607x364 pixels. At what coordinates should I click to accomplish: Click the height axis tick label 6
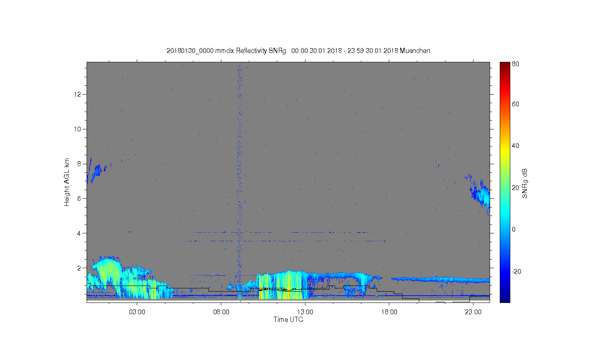point(80,199)
